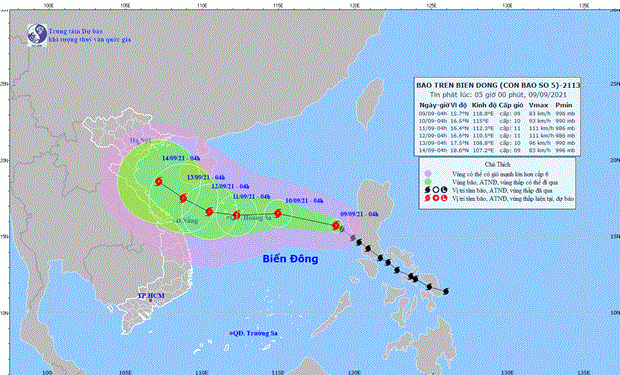Screen dimensions: 620x375
Task: Select the final forecast storm icon for 14/09/21
Action: click(159, 182)
